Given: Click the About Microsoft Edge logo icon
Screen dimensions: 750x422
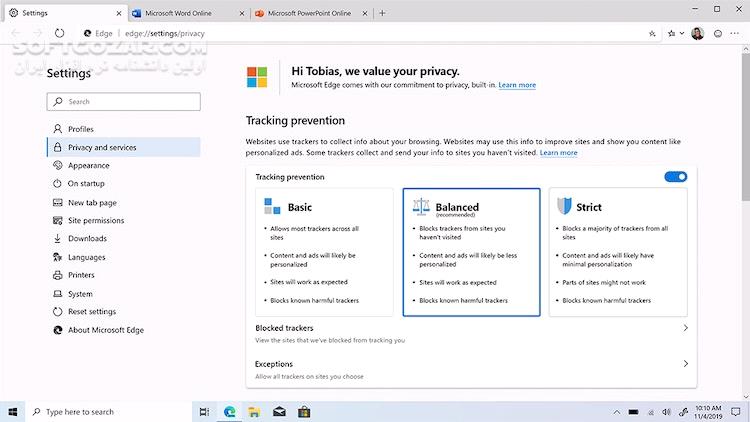Looking at the screenshot, I should [x=57, y=330].
